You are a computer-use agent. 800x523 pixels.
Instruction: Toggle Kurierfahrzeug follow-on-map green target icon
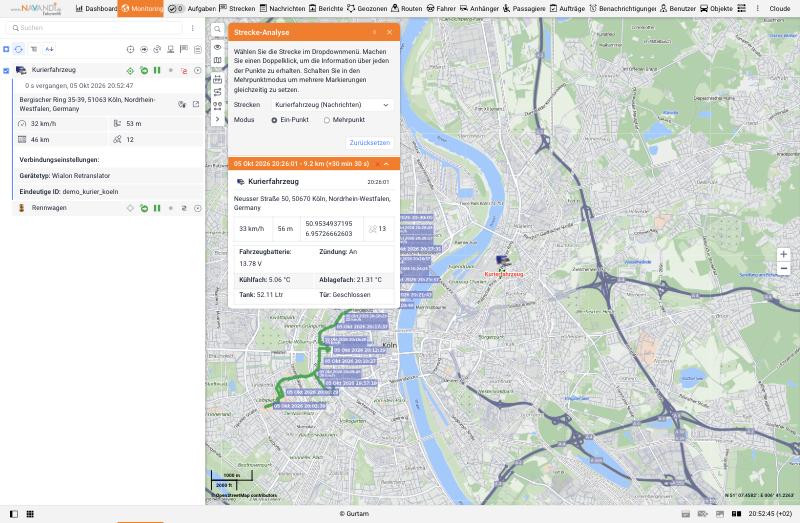131,71
